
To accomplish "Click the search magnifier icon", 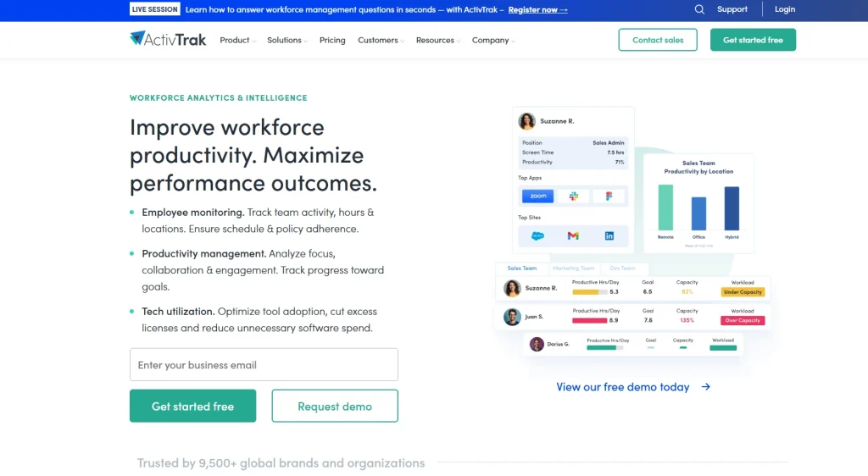I will point(699,9).
